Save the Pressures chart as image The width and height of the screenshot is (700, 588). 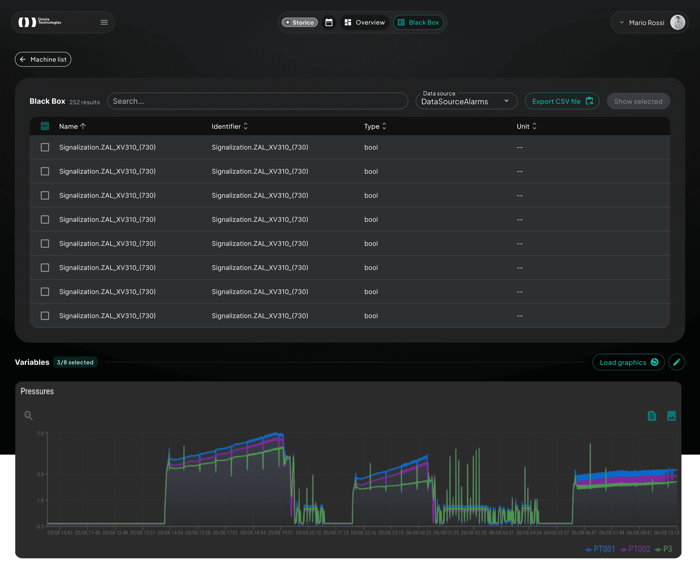point(671,416)
